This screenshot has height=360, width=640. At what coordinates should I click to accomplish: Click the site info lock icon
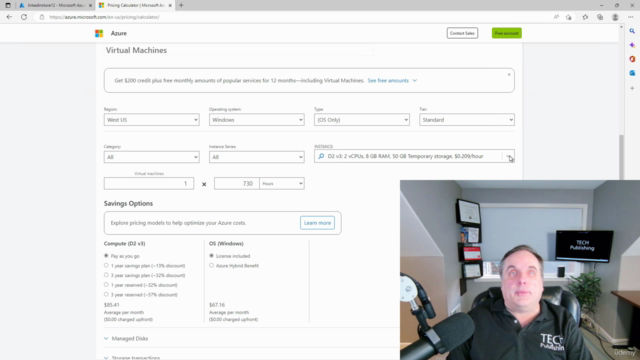(42, 17)
